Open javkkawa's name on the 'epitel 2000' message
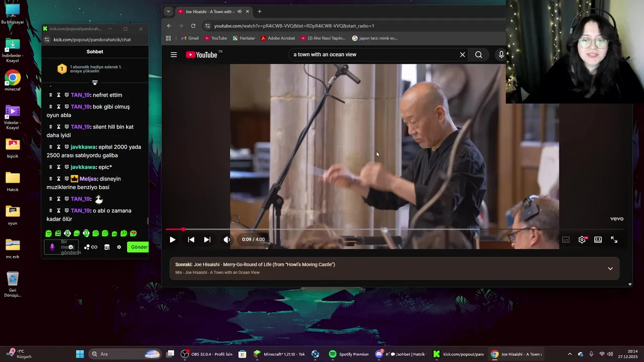The height and width of the screenshot is (362, 644). coord(83,147)
